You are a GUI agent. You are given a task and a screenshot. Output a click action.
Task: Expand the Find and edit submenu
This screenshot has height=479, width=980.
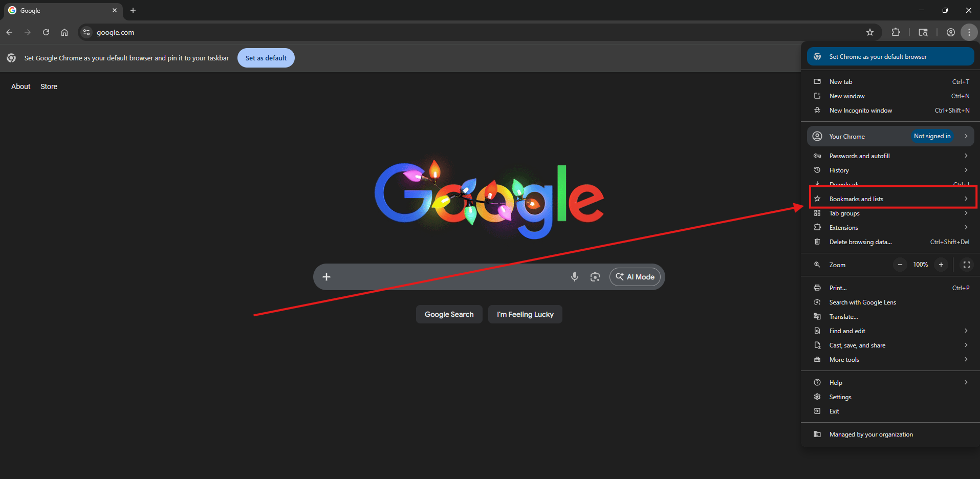coord(890,331)
